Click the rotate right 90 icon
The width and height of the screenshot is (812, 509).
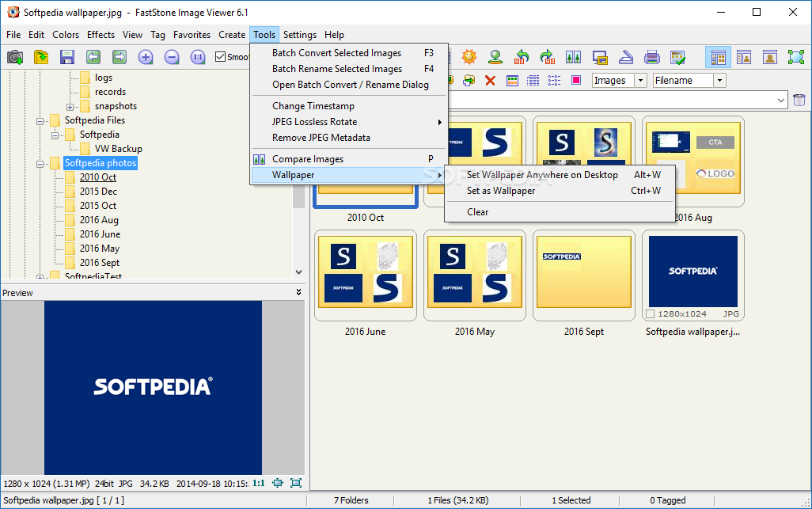[548, 57]
